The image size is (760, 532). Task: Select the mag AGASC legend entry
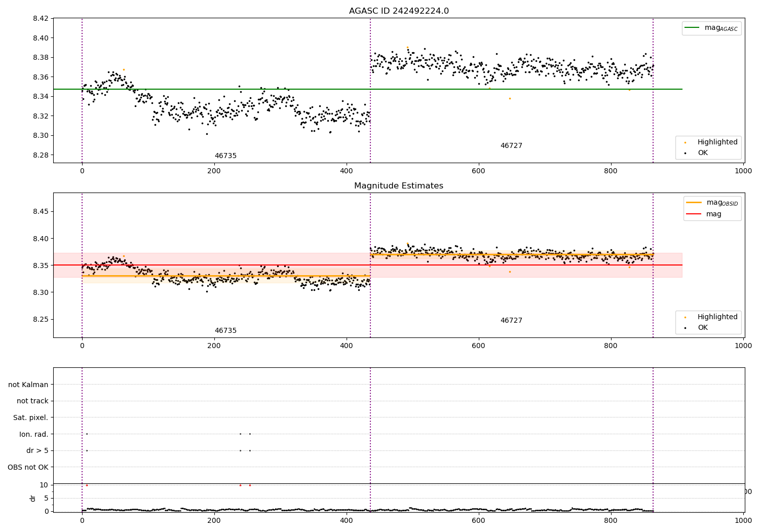tap(711, 28)
